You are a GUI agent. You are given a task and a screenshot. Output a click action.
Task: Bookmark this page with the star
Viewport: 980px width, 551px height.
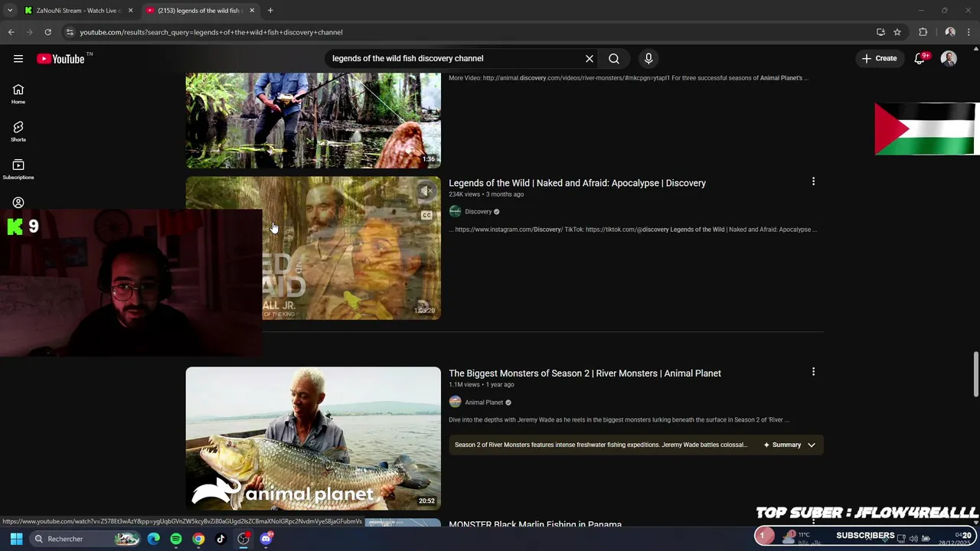pos(897,32)
